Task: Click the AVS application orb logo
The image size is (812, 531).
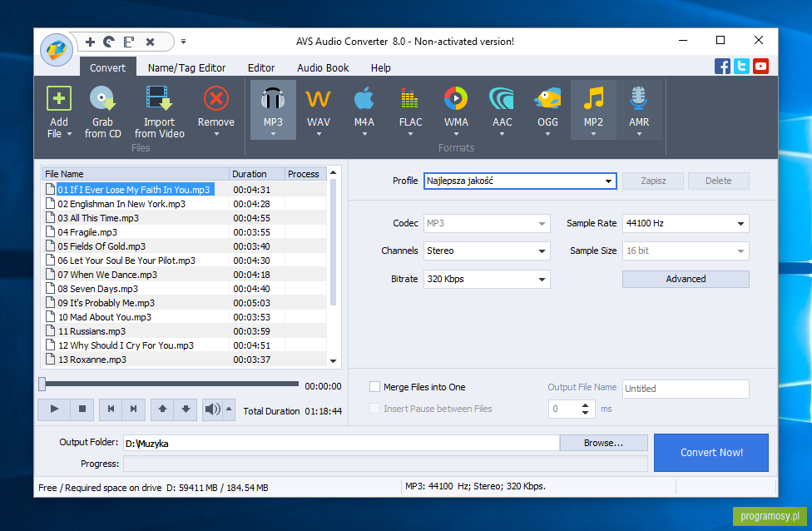Action: point(57,50)
